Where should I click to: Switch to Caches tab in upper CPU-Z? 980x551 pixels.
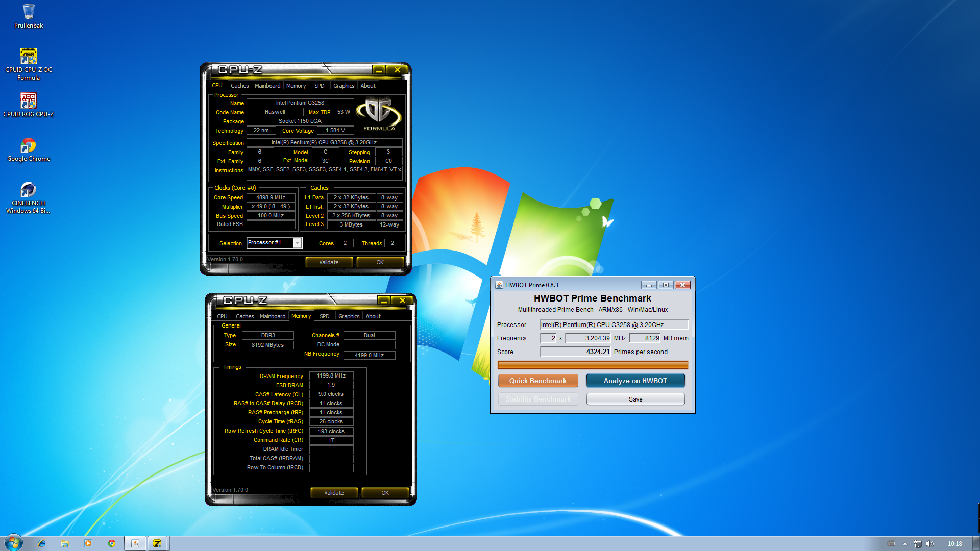tap(239, 86)
